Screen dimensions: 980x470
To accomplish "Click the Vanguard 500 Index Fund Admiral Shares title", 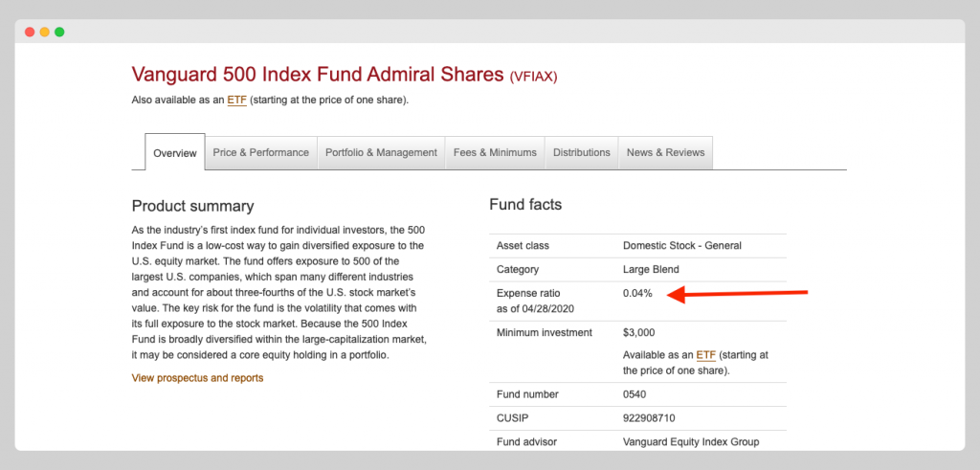I will (317, 74).
